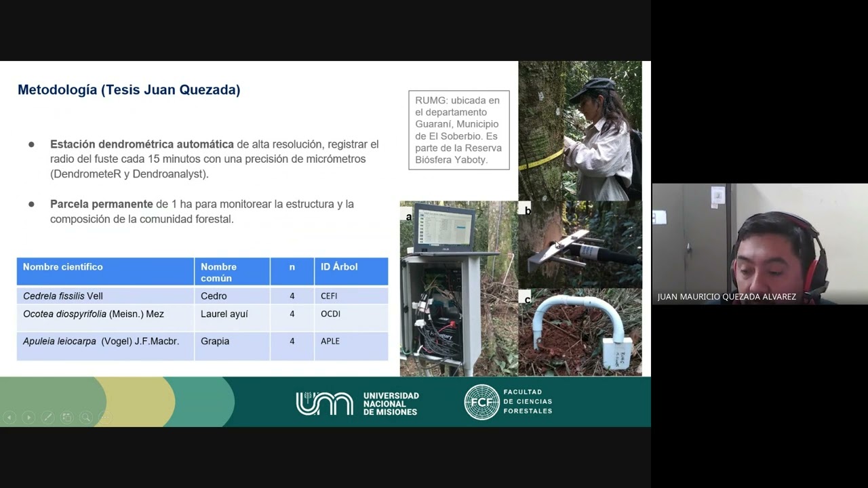Click the "ID Árbol" table header
Viewport: 868px width, 488px height.
351,272
